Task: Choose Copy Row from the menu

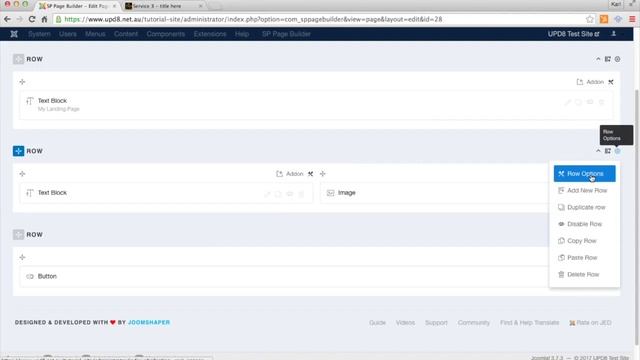Action: [584, 241]
